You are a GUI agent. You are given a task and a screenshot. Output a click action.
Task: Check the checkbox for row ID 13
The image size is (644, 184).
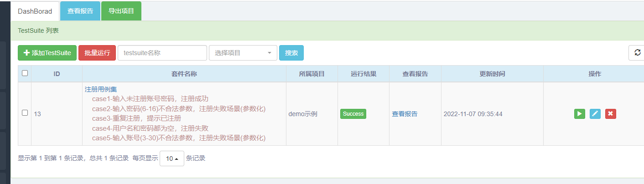(x=25, y=113)
